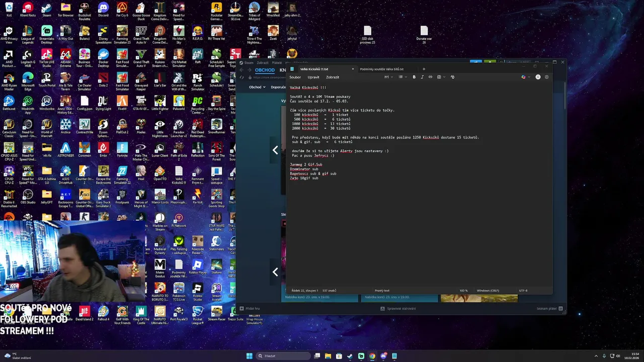The height and width of the screenshot is (362, 644).
Task: Open the table dropdown in Notepad
Action: pos(440,77)
